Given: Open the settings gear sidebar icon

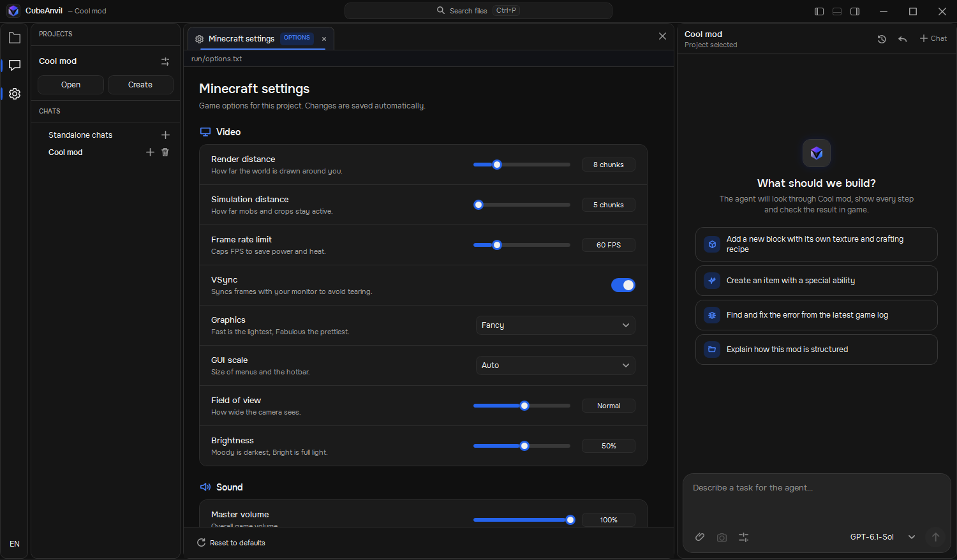Looking at the screenshot, I should click(x=15, y=94).
